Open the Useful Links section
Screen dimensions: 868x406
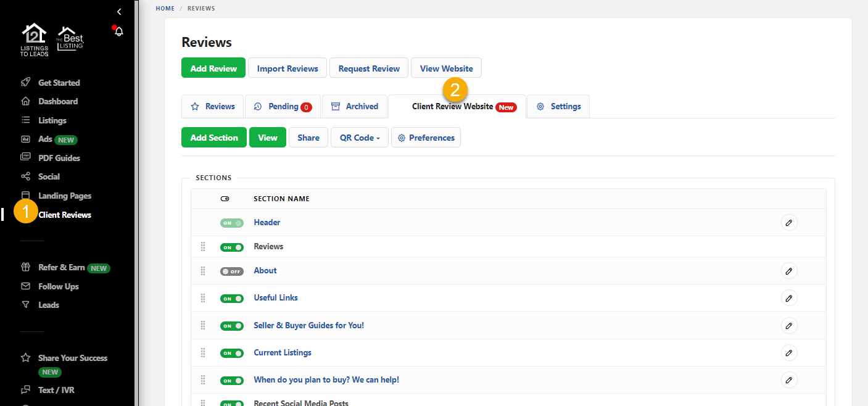click(275, 297)
